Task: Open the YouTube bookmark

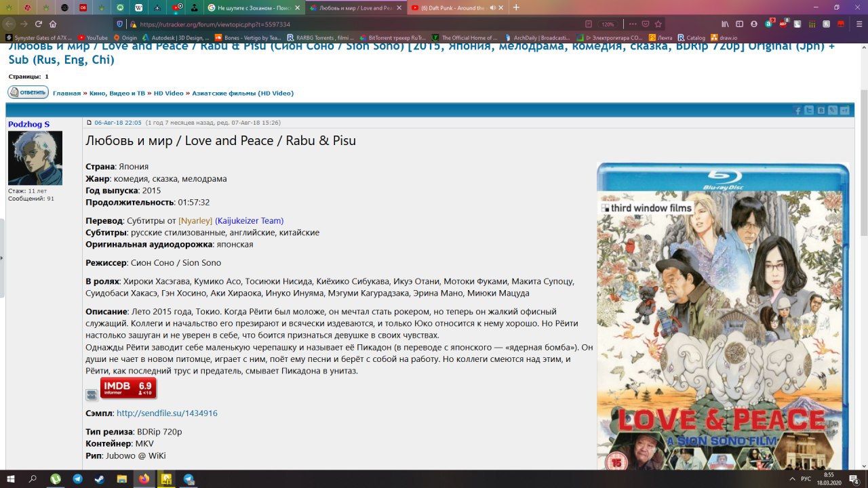Action: click(93, 38)
